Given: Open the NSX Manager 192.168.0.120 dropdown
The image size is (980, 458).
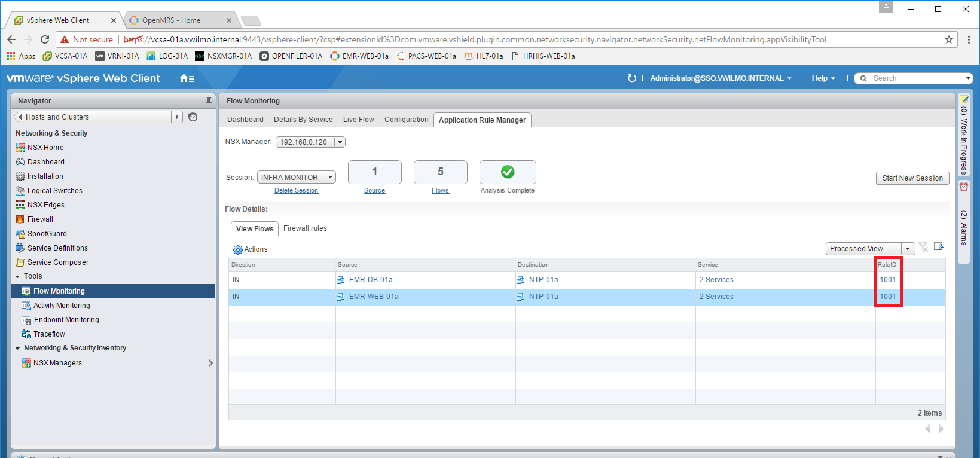Looking at the screenshot, I should [x=340, y=142].
